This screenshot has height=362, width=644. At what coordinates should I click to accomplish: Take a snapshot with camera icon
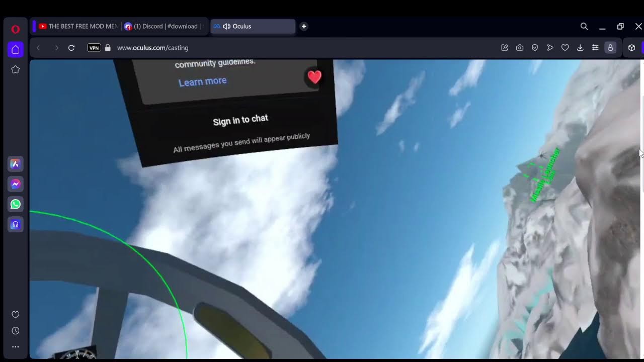pyautogui.click(x=520, y=48)
